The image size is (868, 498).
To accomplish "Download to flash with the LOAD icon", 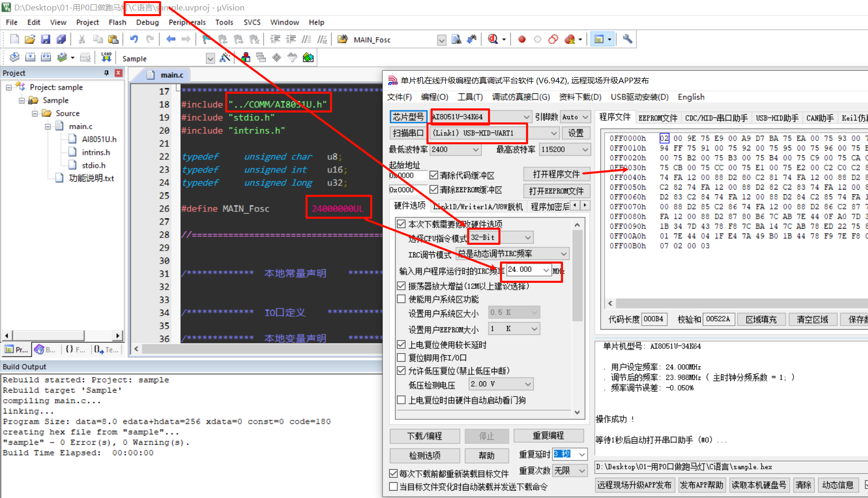I will pyautogui.click(x=106, y=57).
